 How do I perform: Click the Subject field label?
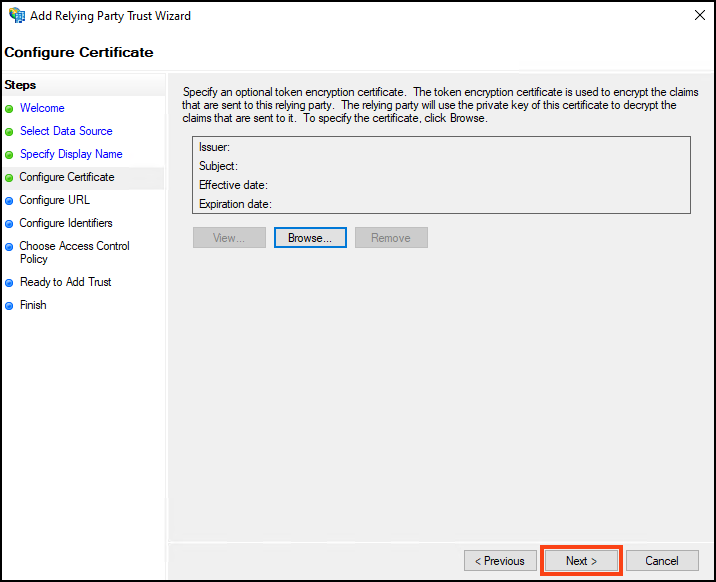coord(218,166)
